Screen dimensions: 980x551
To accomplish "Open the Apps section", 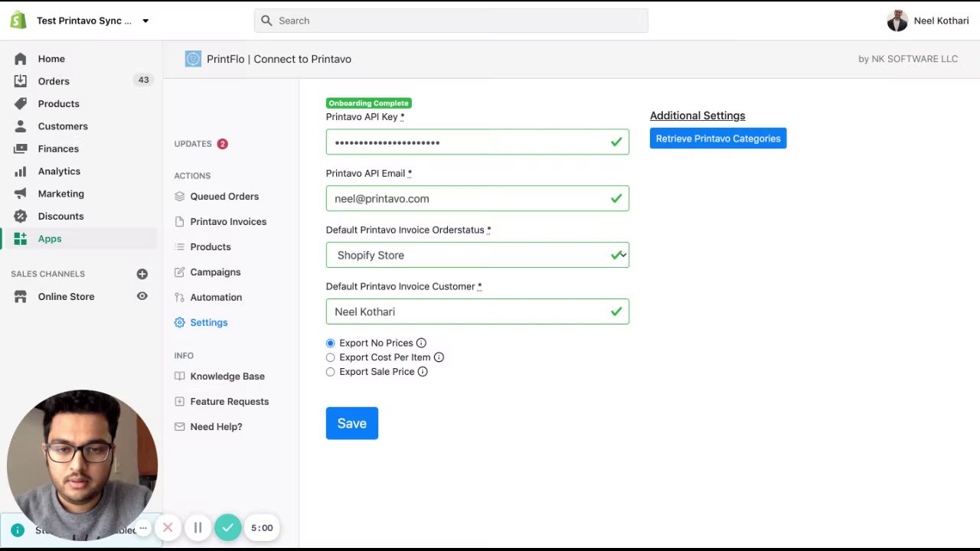I will click(x=50, y=239).
